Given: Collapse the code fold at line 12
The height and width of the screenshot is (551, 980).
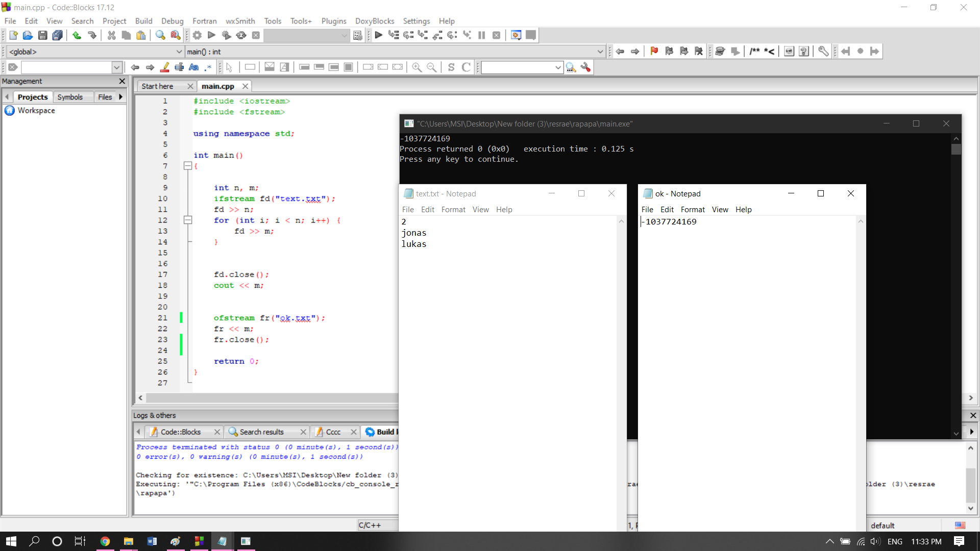Looking at the screenshot, I should 188,220.
